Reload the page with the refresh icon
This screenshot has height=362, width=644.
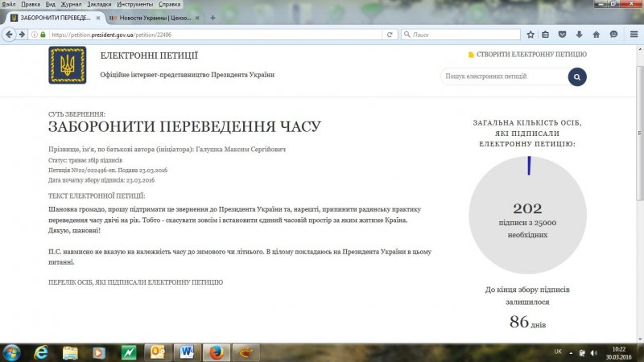coord(390,35)
